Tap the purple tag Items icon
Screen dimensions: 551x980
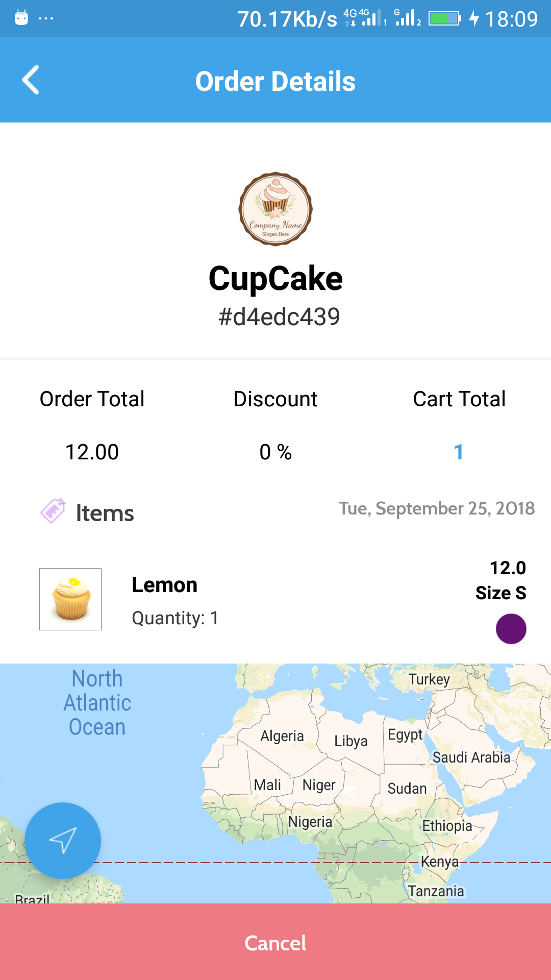pos(53,511)
